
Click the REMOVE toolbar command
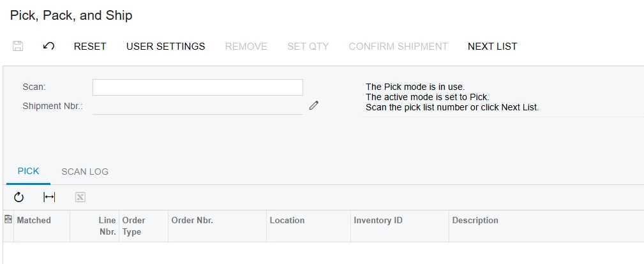(246, 47)
